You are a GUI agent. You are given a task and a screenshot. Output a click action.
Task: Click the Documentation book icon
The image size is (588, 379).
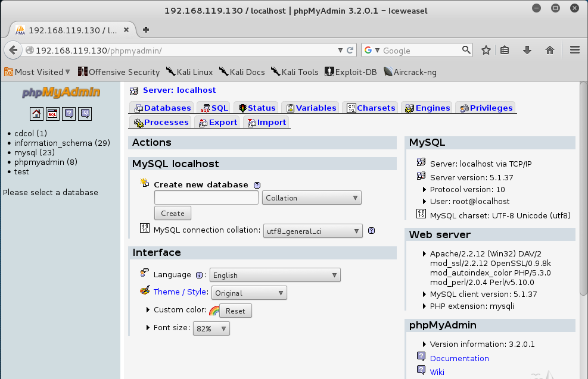click(421, 356)
